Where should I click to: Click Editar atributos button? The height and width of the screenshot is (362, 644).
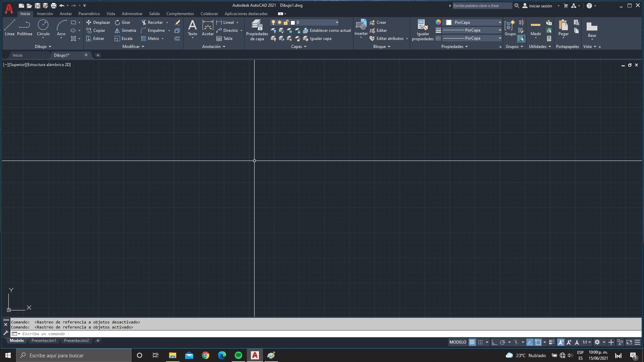(387, 39)
